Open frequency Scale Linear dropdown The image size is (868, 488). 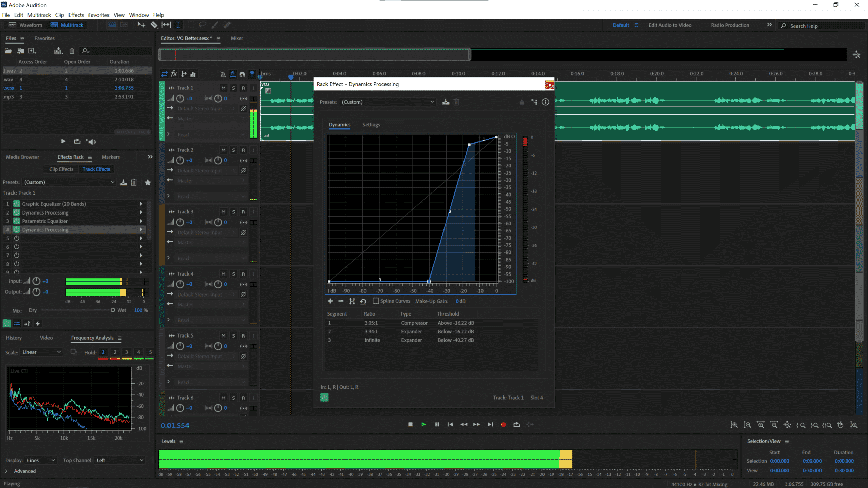(x=41, y=352)
